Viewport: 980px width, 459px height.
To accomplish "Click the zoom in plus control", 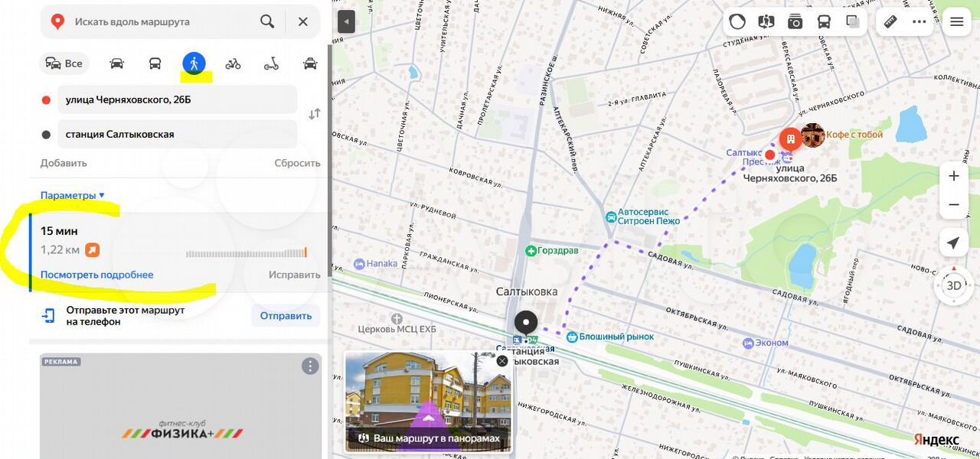I will [953, 176].
